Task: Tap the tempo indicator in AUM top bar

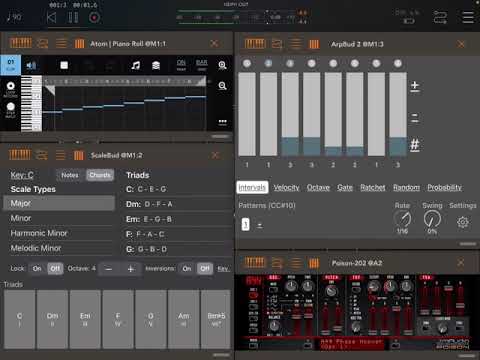Action: 14,17
